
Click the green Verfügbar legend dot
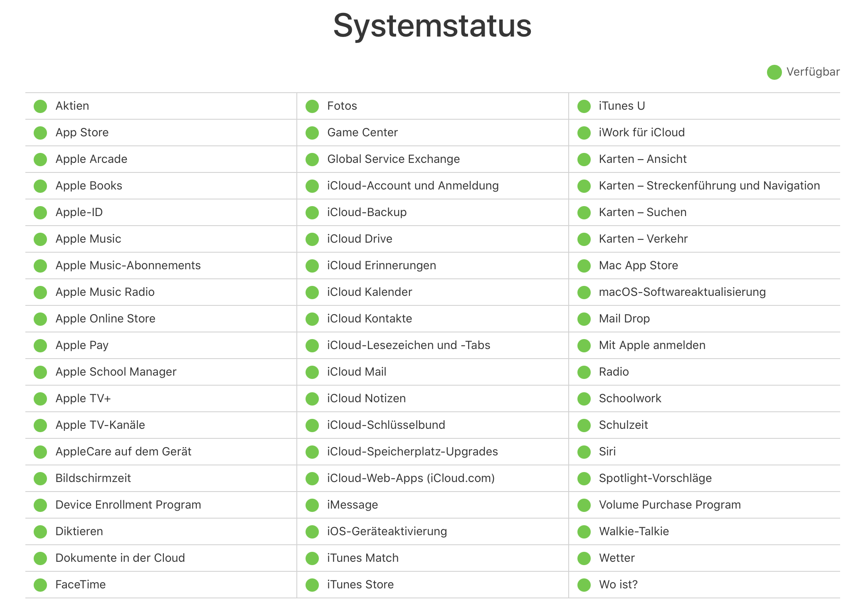click(x=774, y=72)
